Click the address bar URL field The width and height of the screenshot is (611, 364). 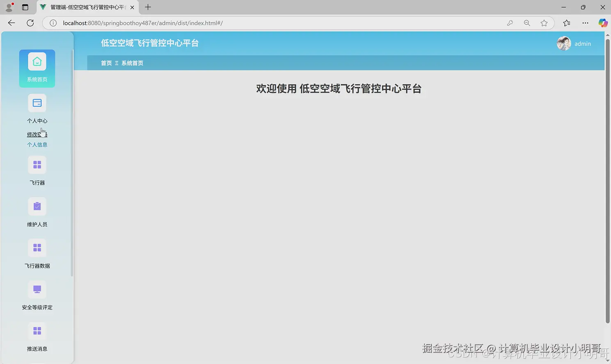(246, 23)
